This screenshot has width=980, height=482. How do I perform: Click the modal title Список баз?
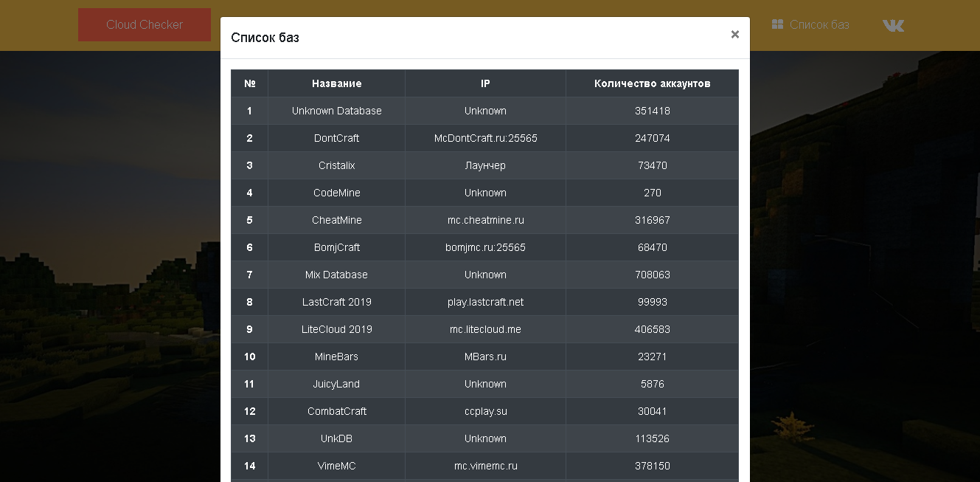point(265,38)
